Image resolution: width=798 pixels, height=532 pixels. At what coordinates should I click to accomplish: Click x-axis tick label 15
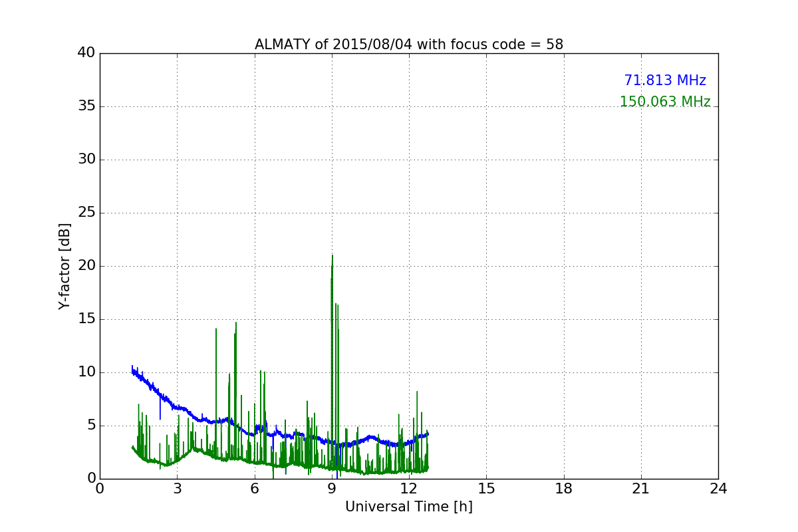(486, 489)
